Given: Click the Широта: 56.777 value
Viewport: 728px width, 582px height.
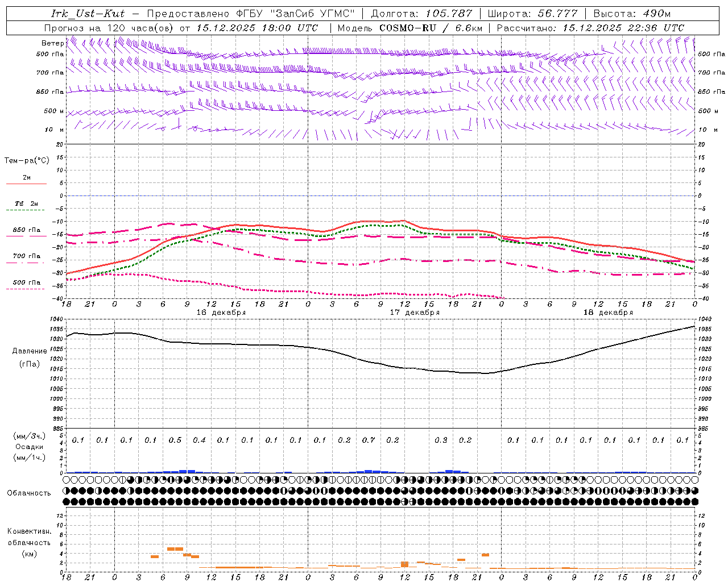Looking at the screenshot, I should [532, 14].
